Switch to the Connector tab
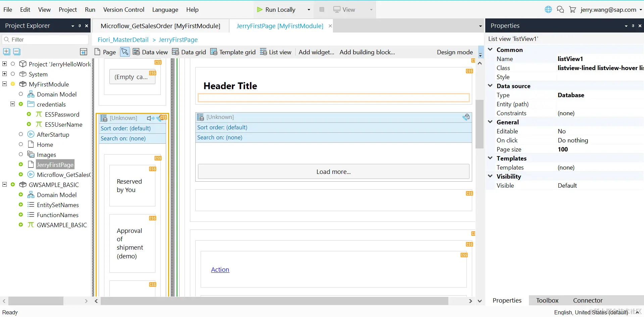Viewport: 644px width, 317px height. click(588, 300)
